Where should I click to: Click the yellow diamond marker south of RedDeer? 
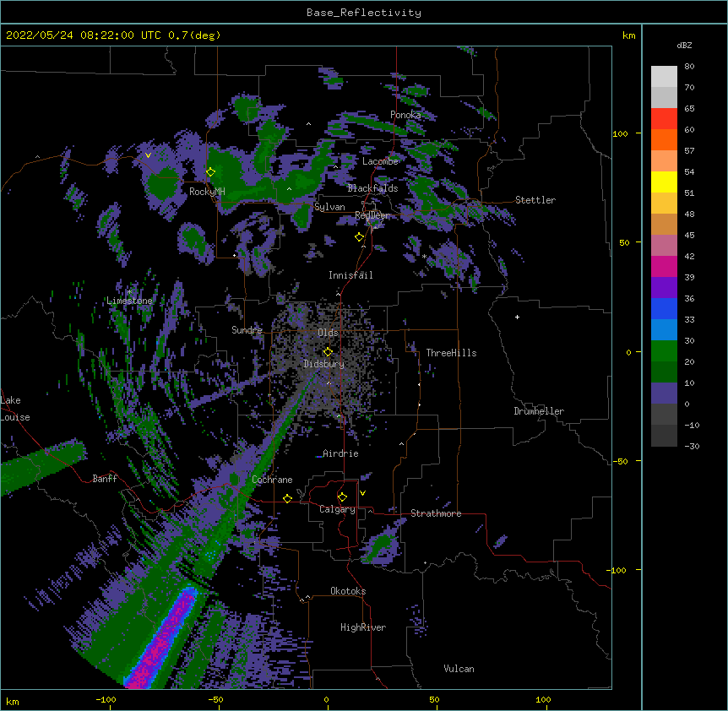tap(359, 237)
